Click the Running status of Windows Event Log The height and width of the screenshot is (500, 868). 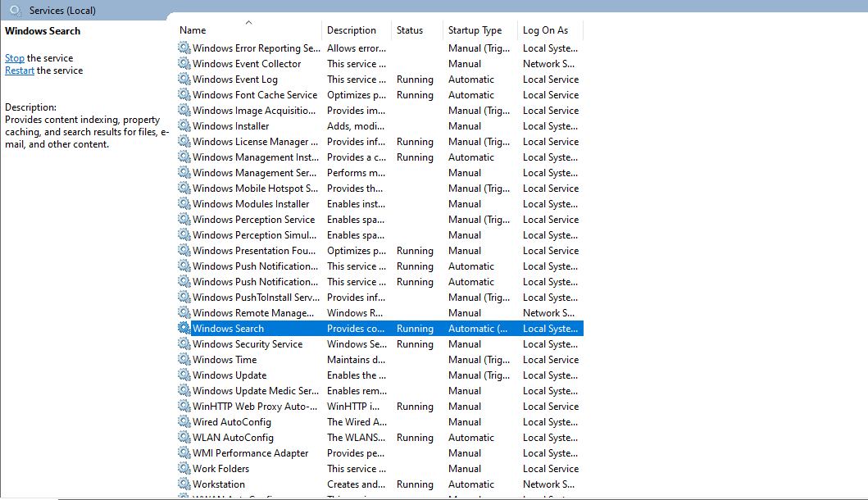tap(416, 80)
